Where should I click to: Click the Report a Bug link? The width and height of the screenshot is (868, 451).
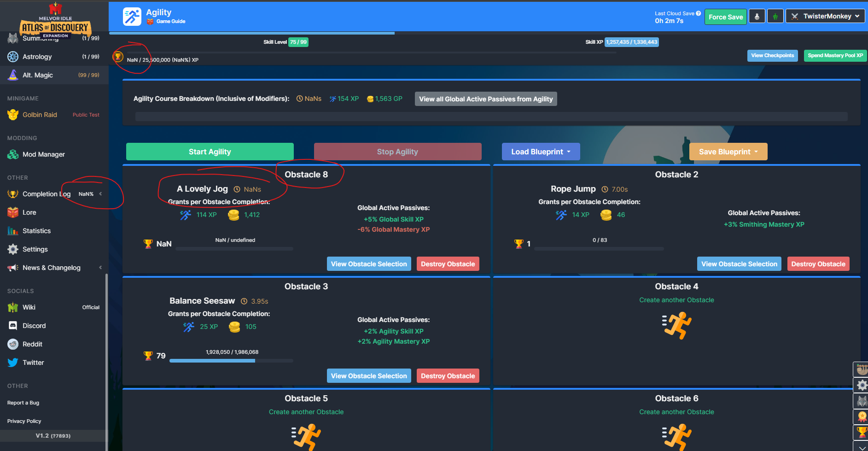[x=23, y=402]
